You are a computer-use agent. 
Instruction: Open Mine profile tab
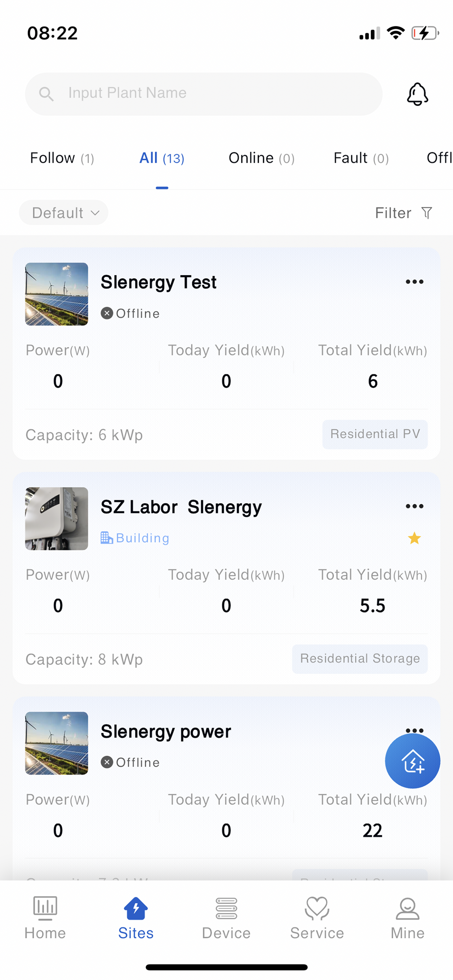click(407, 918)
